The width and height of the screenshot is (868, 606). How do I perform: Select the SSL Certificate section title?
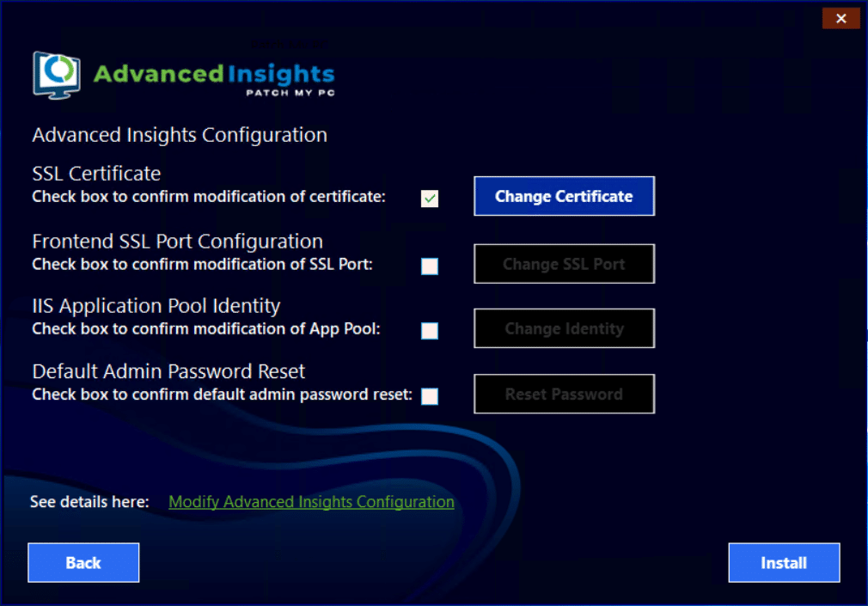coord(96,174)
